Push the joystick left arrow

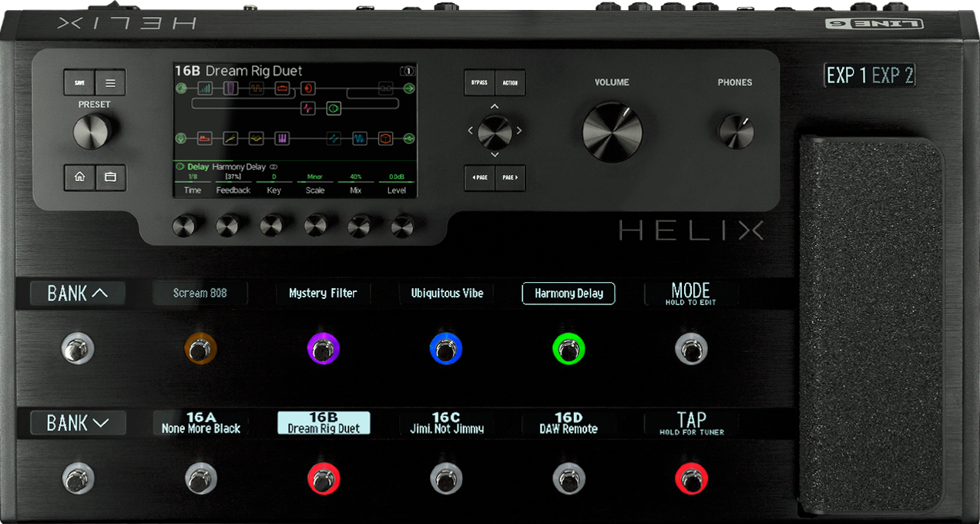[x=470, y=131]
